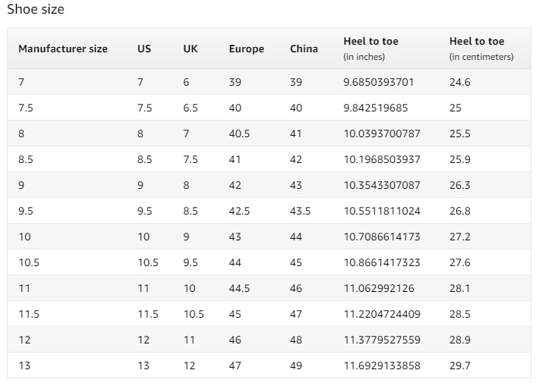
Task: Click the Europe size 44.5 cell
Action: pyautogui.click(x=239, y=288)
